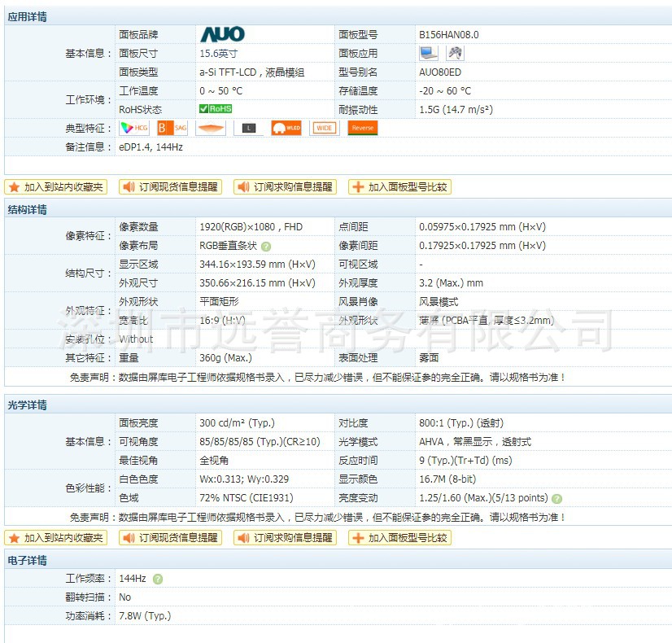The height and width of the screenshot is (643, 672).
Task: Open help icon next to 5/13 points
Action: (556, 498)
